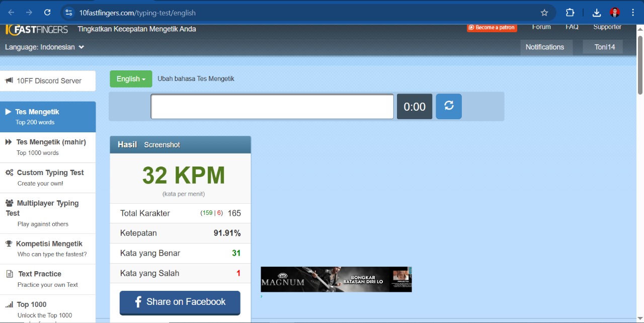The height and width of the screenshot is (323, 644).
Task: Switch to the Screenshot tab in results
Action: pyautogui.click(x=162, y=145)
